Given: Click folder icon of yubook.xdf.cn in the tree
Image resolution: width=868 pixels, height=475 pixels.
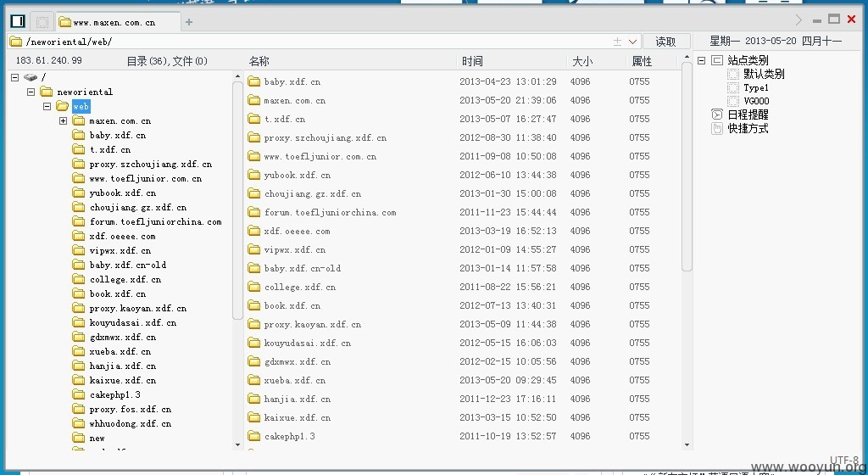Looking at the screenshot, I should [79, 193].
